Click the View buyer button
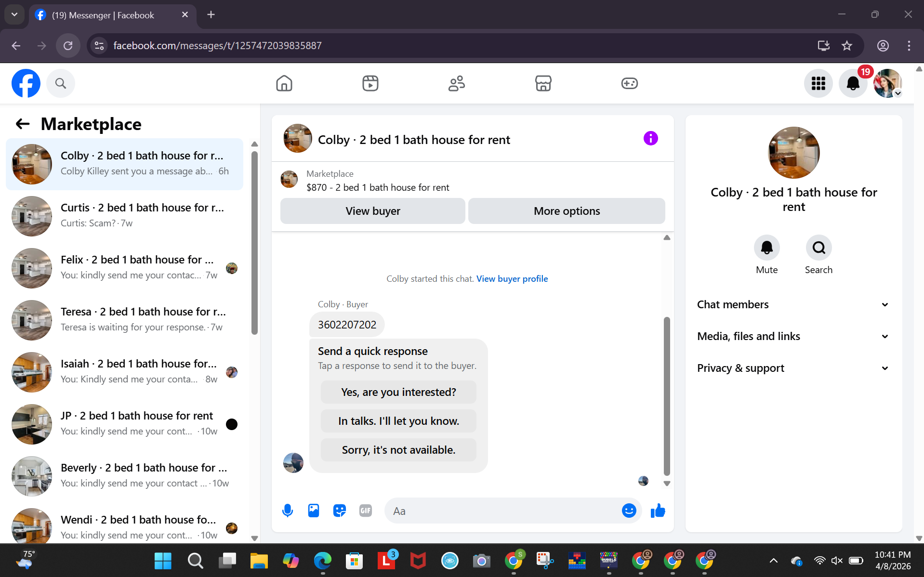924x577 pixels. (x=372, y=211)
